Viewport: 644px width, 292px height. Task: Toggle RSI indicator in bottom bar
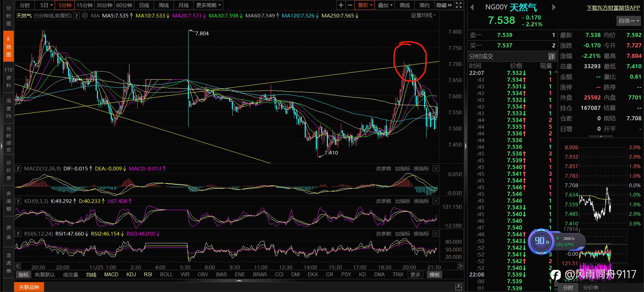click(148, 275)
